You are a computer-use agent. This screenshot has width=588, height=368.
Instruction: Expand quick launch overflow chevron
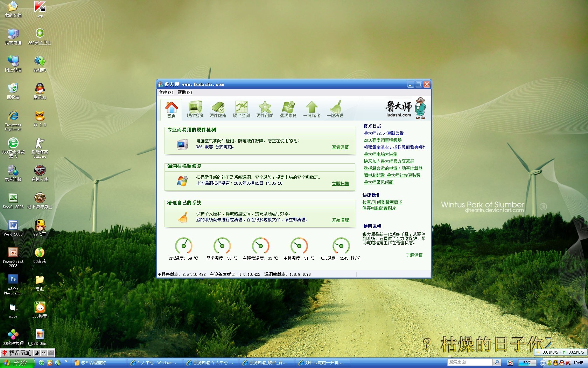pyautogui.click(x=66, y=361)
